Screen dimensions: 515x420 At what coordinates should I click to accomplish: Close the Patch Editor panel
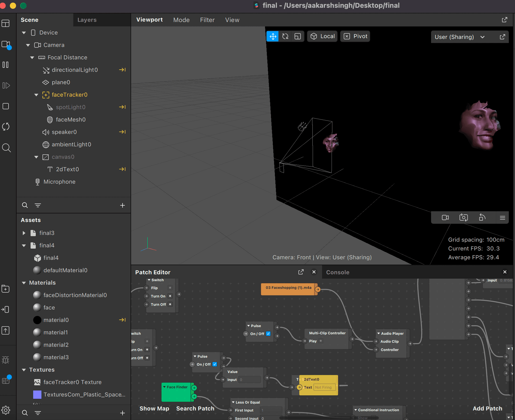tap(314, 272)
